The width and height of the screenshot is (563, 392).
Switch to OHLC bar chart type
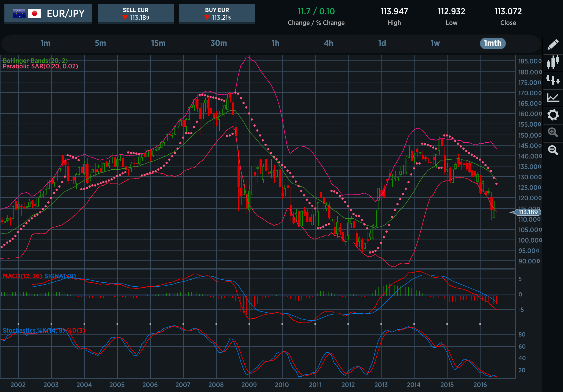(553, 80)
